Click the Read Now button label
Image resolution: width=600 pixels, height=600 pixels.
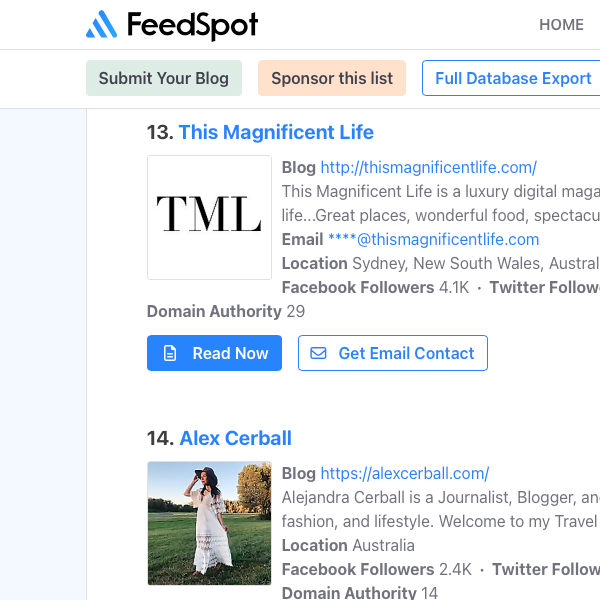point(230,353)
